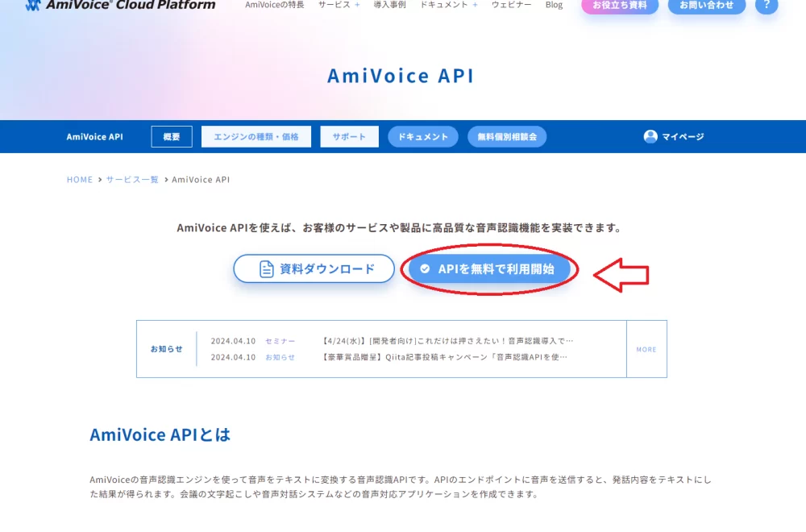806x532 pixels.
Task: Click the AmiVoice API breadcrumb current page text
Action: pyautogui.click(x=201, y=180)
